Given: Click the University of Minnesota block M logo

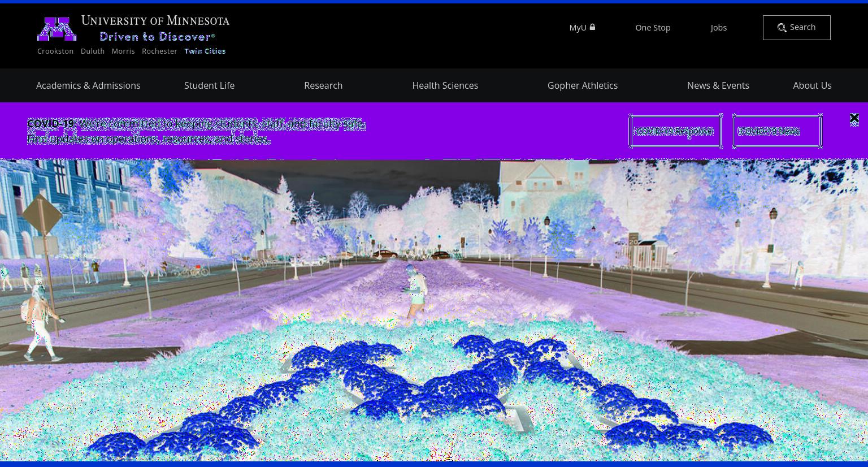Looking at the screenshot, I should pos(57,29).
